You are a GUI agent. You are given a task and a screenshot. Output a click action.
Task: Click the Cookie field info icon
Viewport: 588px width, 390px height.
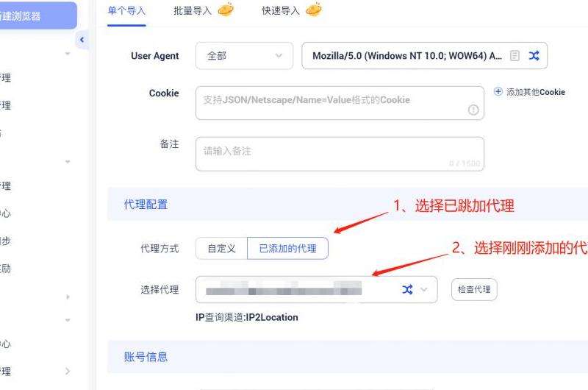pos(473,110)
